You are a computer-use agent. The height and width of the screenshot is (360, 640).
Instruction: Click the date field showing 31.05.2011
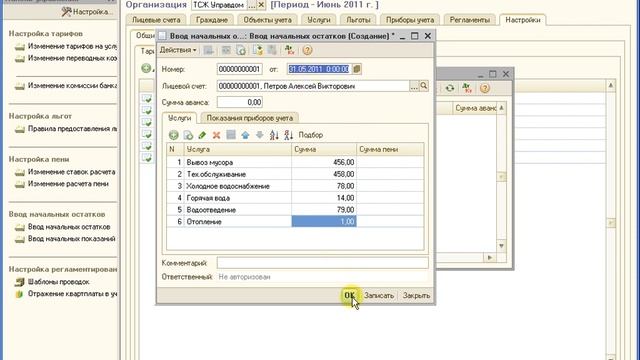[x=320, y=69]
